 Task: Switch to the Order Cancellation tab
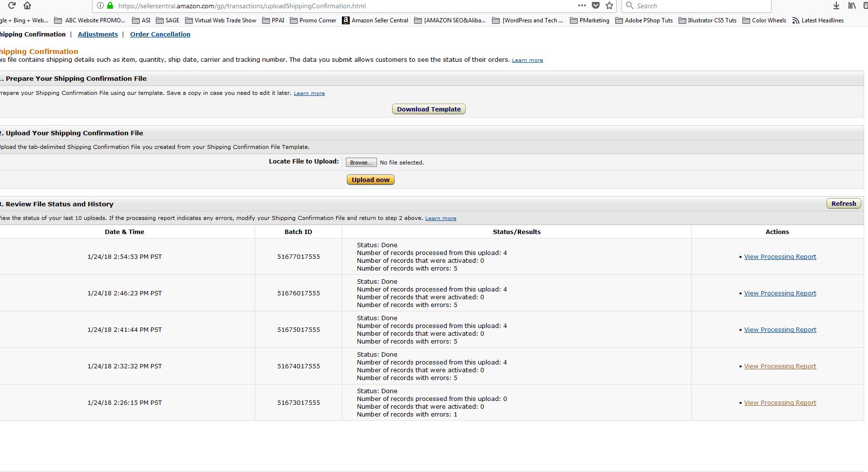[160, 34]
